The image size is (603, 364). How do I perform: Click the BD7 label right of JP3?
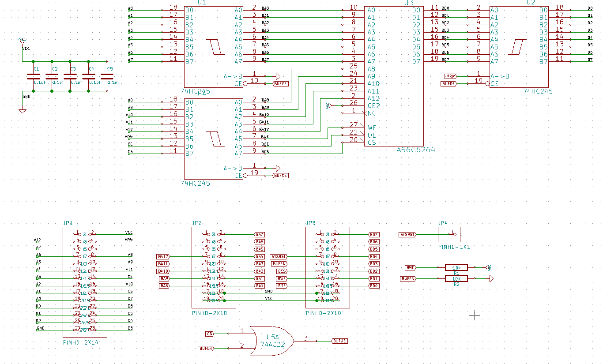pyautogui.click(x=374, y=234)
